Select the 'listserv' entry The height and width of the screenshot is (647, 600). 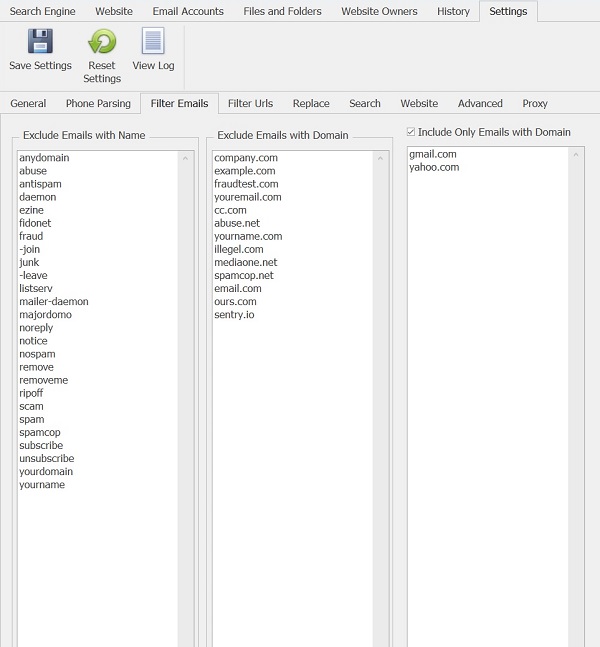click(x=36, y=288)
